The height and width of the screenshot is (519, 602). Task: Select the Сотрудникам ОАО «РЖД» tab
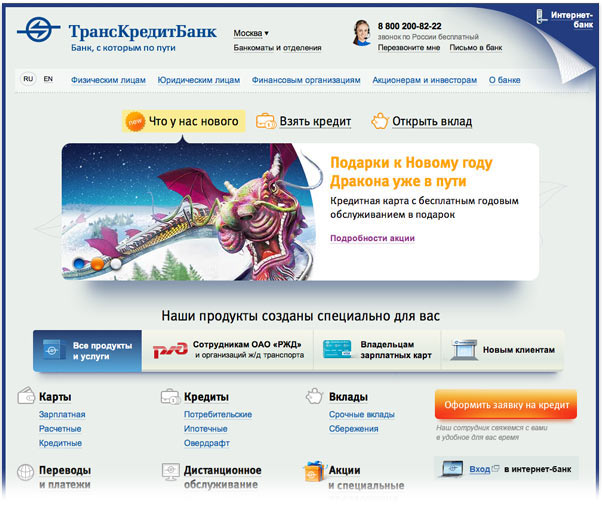click(228, 350)
